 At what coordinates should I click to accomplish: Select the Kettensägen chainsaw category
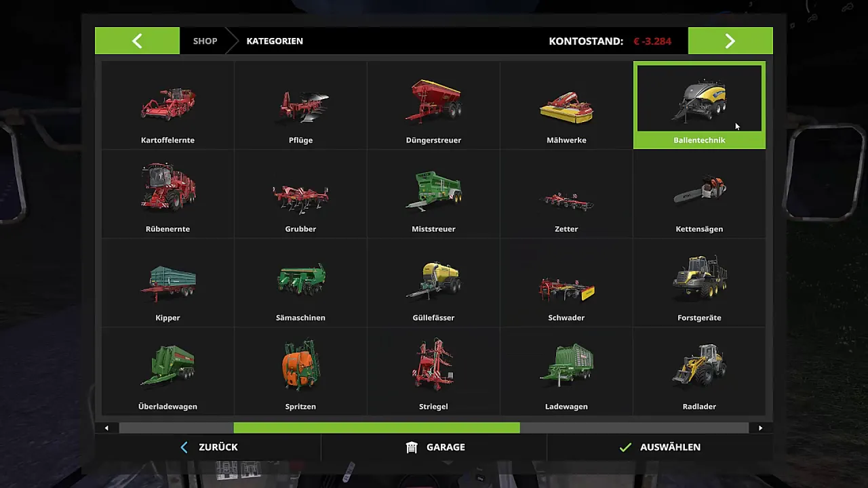699,194
